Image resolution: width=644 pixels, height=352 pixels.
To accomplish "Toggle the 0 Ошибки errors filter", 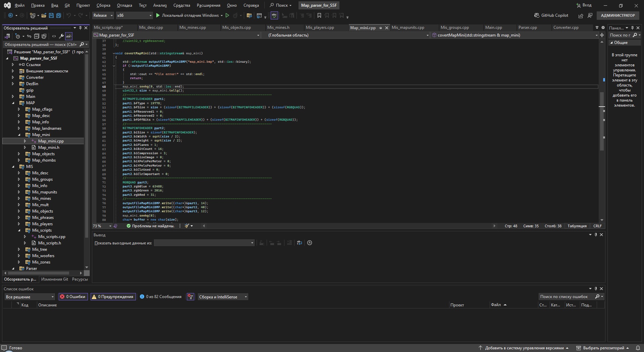I will (x=73, y=297).
